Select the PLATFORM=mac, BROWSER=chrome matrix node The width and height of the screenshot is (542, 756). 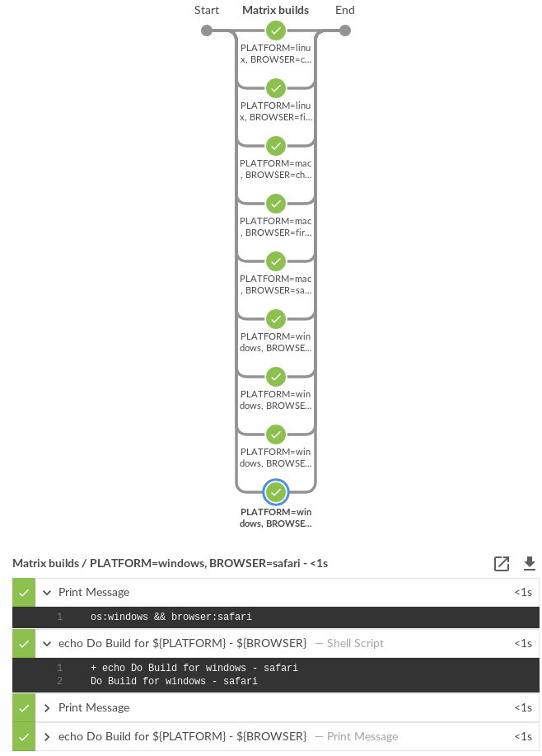[x=276, y=146]
